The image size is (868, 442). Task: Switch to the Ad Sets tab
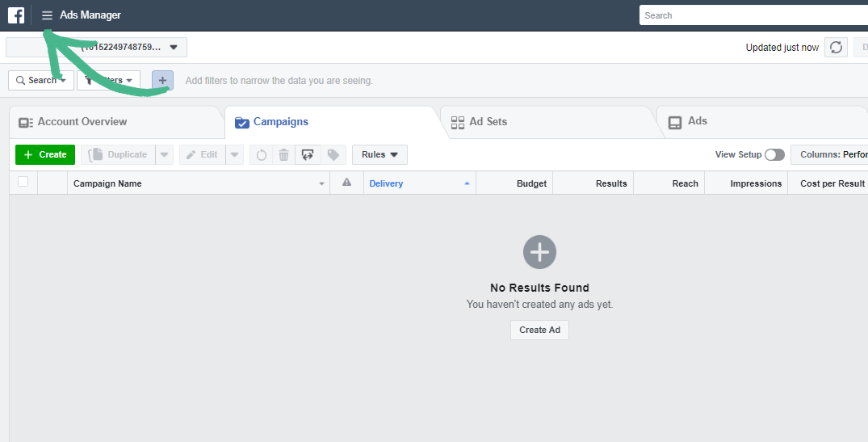[x=488, y=121]
